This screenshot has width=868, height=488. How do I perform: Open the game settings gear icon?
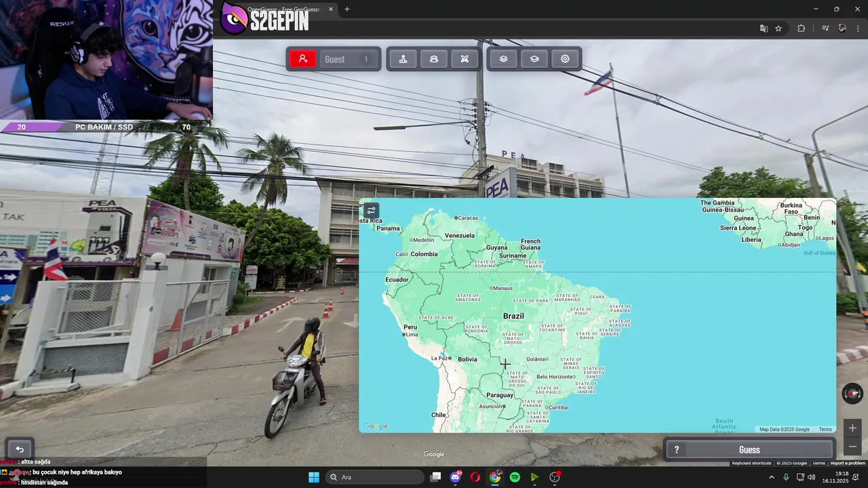(565, 59)
